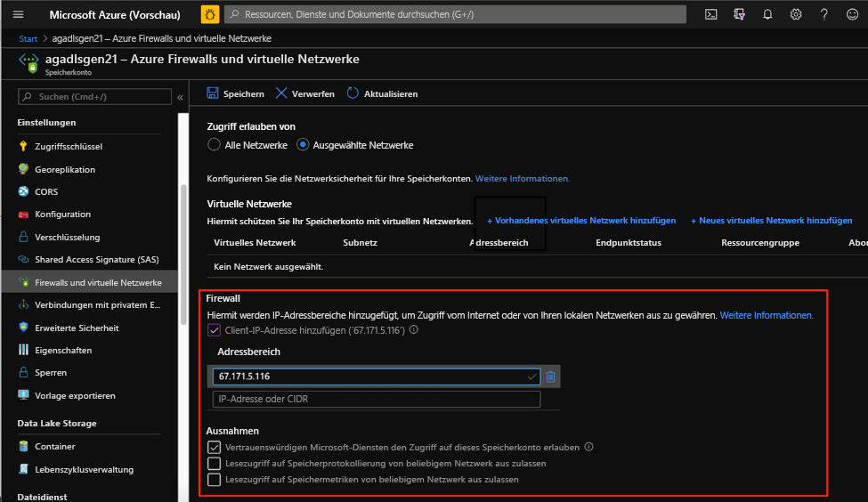The image size is (868, 502).
Task: Go to Start breadcrumb
Action: point(28,39)
